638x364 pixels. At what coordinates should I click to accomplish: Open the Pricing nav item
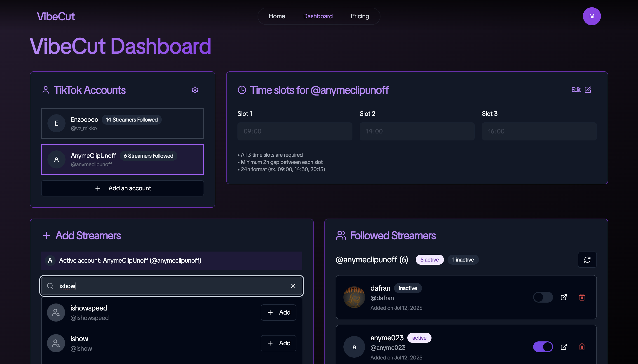[359, 16]
